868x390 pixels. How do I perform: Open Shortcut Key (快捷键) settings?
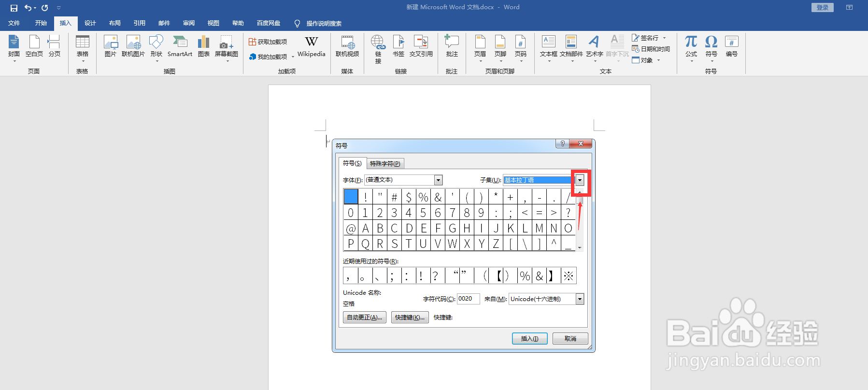pyautogui.click(x=410, y=318)
